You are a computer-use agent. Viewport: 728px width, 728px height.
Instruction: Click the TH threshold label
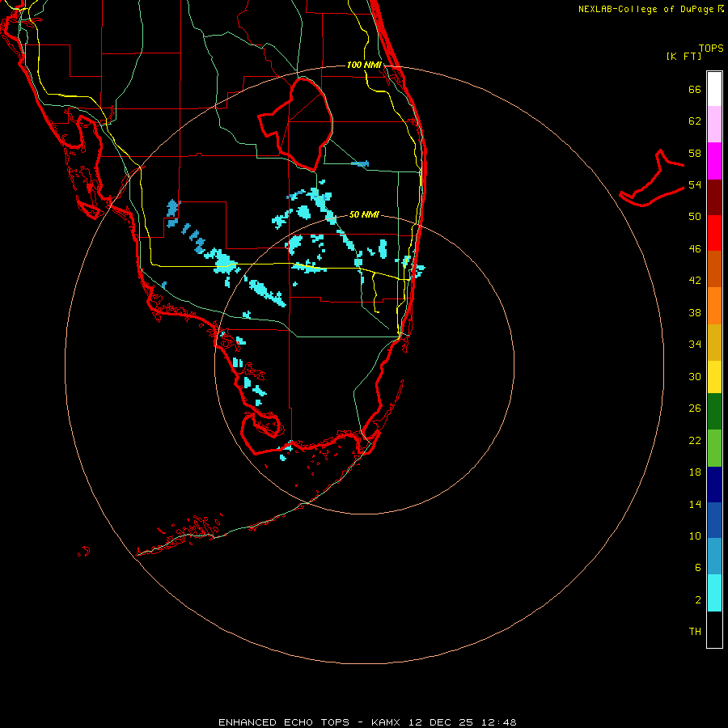point(695,632)
